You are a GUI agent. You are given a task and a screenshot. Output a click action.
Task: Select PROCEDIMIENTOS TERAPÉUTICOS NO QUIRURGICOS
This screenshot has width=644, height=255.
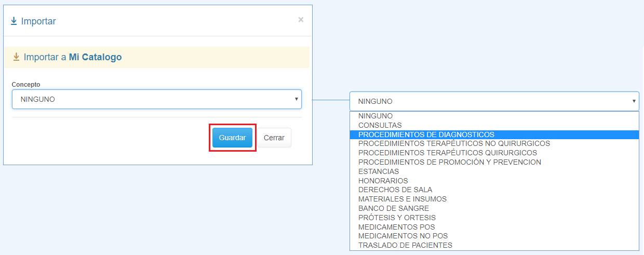click(x=453, y=143)
